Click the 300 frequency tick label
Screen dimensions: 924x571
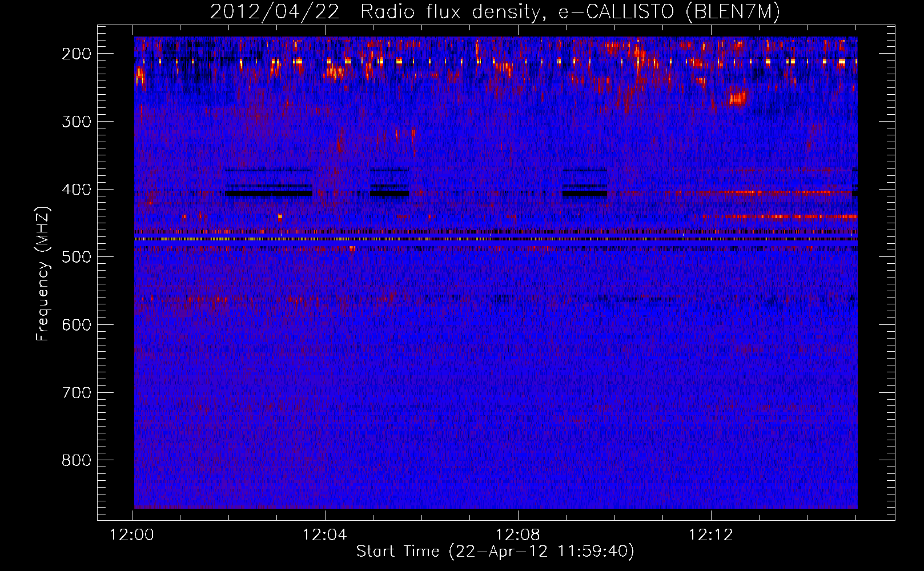pyautogui.click(x=77, y=122)
